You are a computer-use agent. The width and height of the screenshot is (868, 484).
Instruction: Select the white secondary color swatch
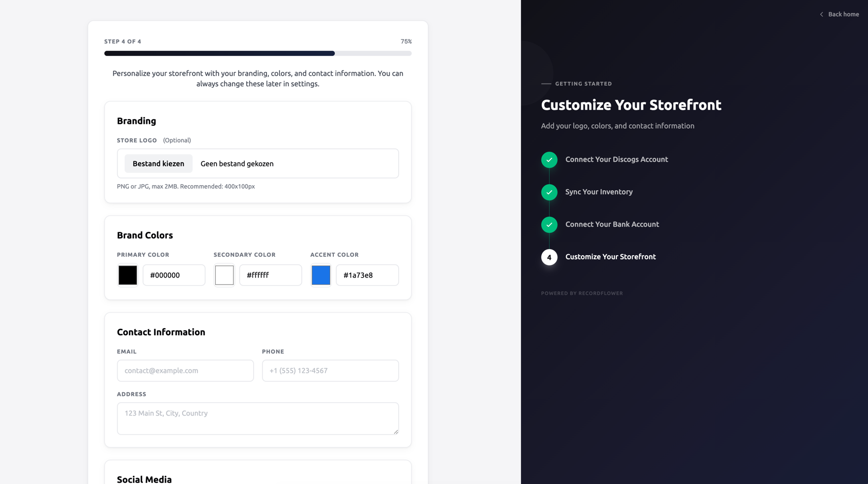[x=224, y=275]
